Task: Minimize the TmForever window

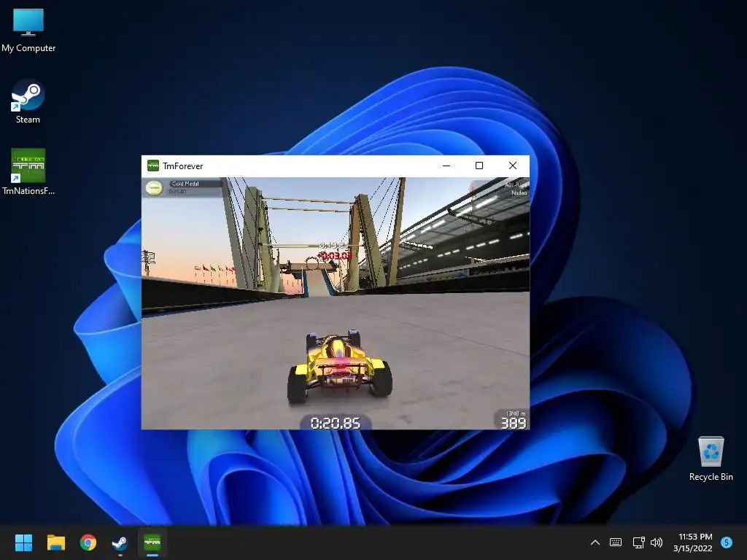Action: pyautogui.click(x=446, y=166)
